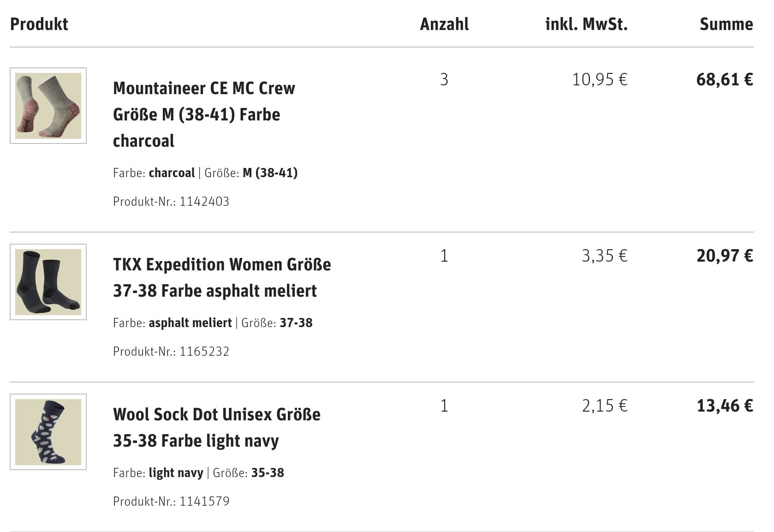Click the Summe column header

pyautogui.click(x=726, y=24)
